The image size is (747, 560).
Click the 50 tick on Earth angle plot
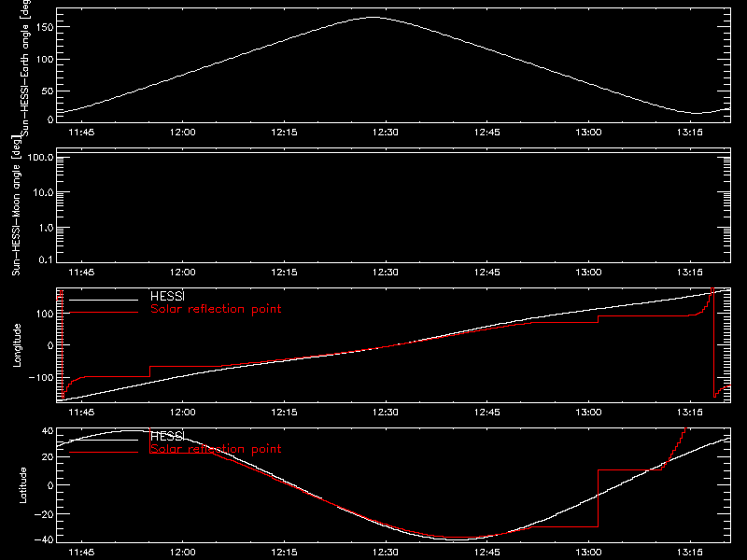tap(48, 91)
